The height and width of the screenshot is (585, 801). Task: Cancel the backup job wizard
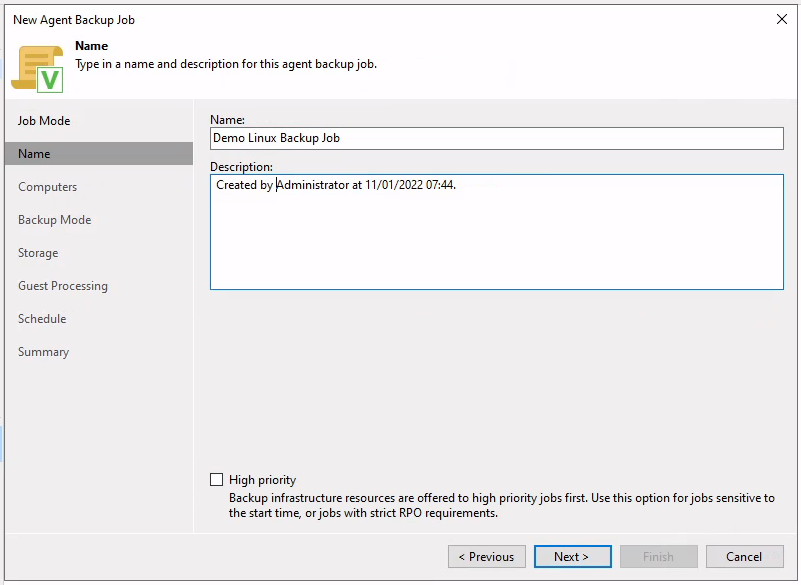coord(744,557)
